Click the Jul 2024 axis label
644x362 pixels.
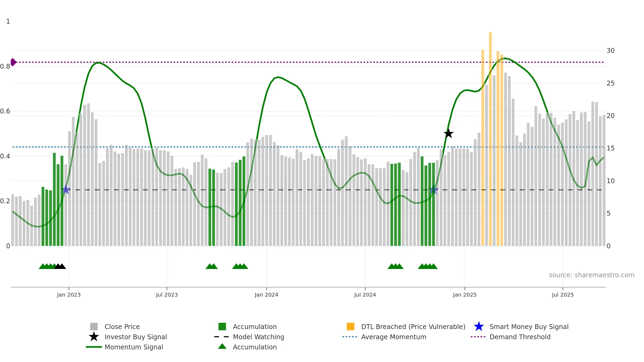(x=365, y=295)
